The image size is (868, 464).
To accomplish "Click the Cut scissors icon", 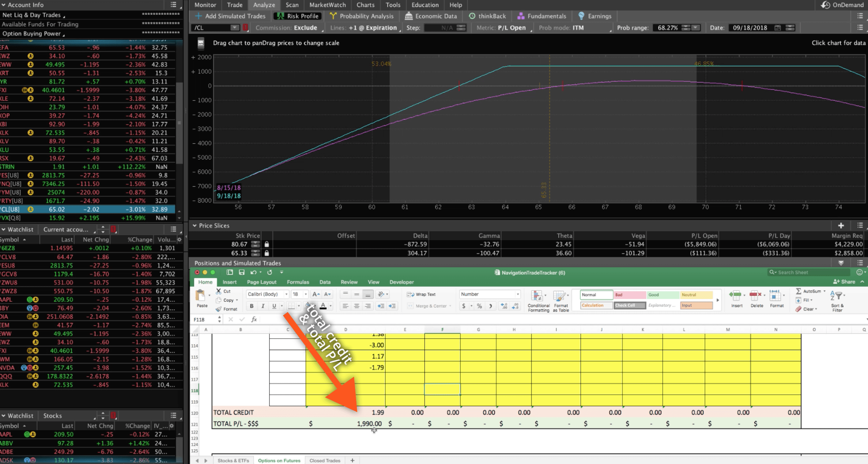I will 219,291.
